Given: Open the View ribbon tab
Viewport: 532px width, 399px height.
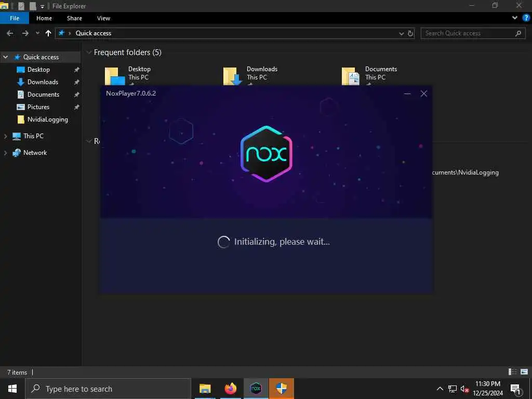Looking at the screenshot, I should 103,18.
